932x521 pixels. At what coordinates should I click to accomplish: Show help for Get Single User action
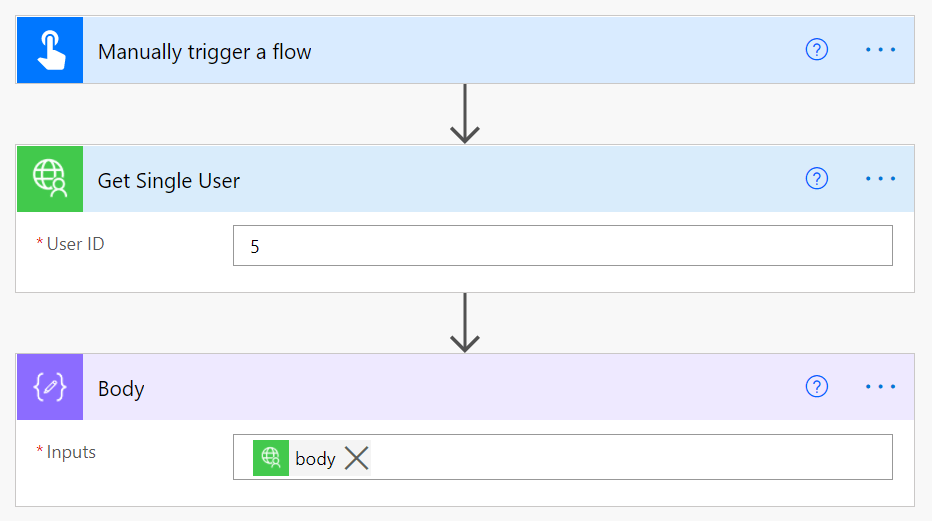[x=817, y=179]
